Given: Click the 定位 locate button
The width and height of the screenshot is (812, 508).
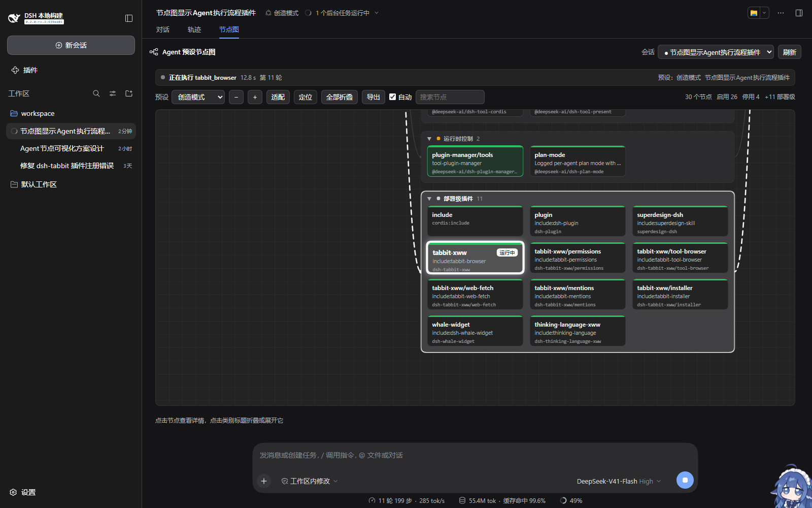Looking at the screenshot, I should point(306,97).
